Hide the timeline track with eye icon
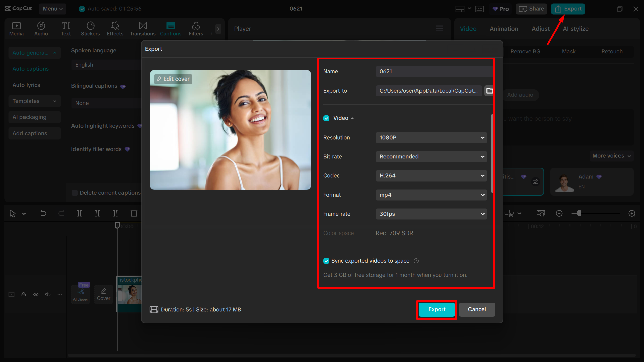The height and width of the screenshot is (362, 644). [36, 294]
